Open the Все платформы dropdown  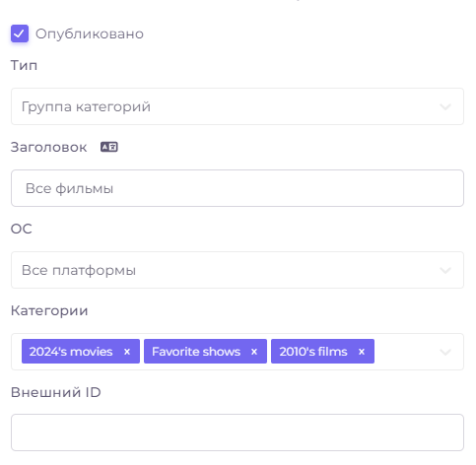click(x=238, y=270)
